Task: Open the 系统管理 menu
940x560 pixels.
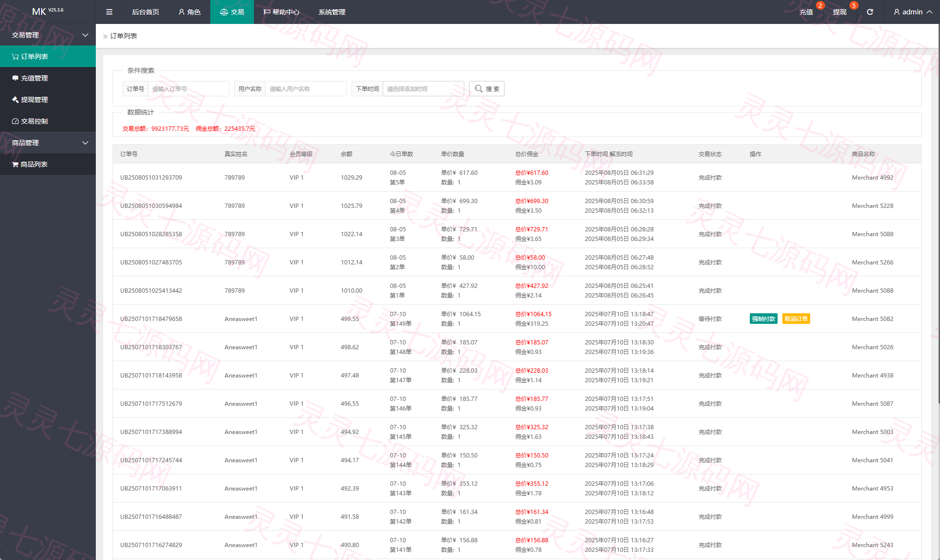Action: pyautogui.click(x=332, y=12)
